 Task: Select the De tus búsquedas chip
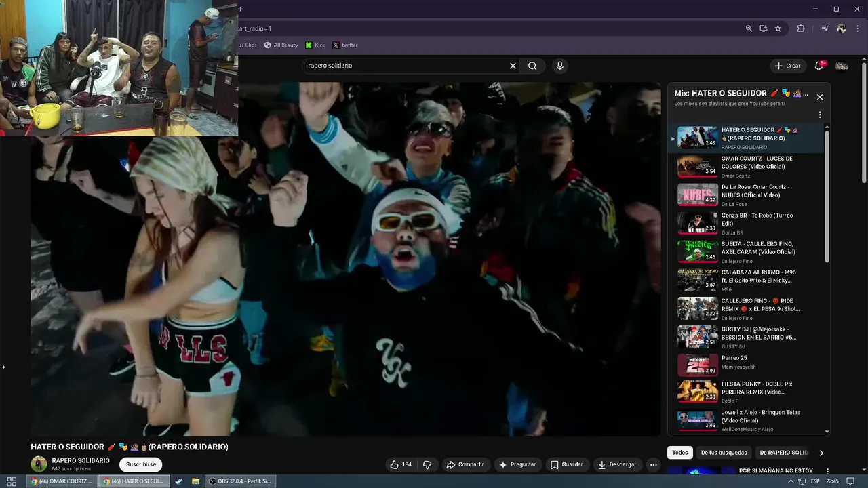click(724, 453)
